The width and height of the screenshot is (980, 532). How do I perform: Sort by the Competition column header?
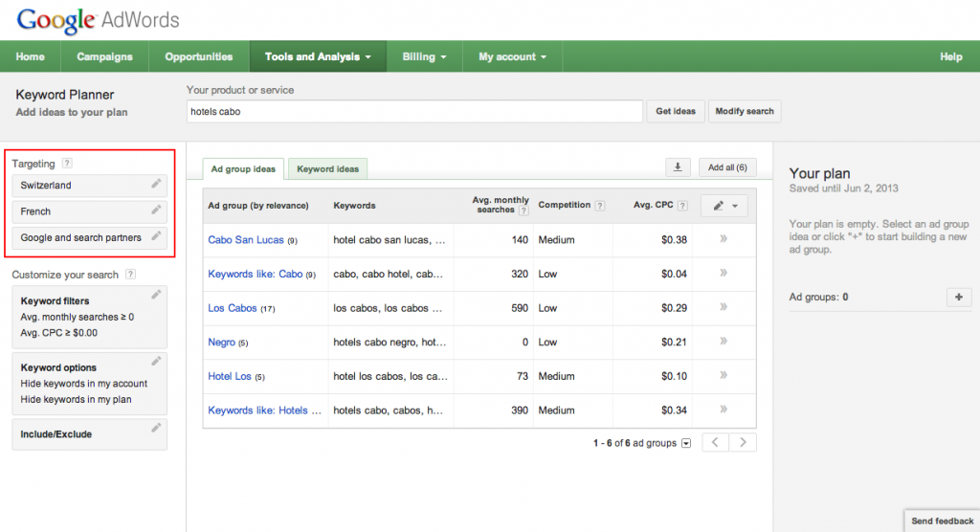tap(564, 205)
